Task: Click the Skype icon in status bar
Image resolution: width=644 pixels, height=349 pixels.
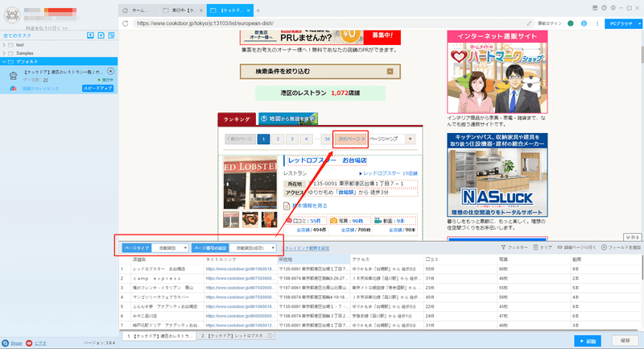Action: click(x=6, y=343)
